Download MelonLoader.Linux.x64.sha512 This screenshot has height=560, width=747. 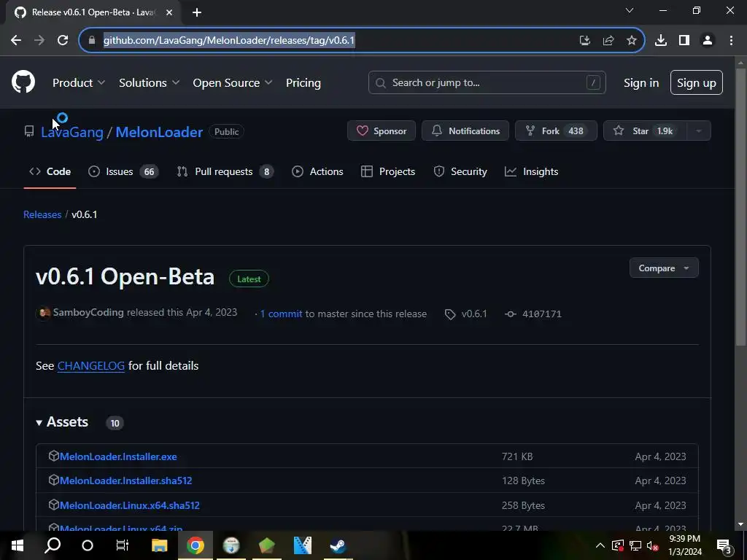pyautogui.click(x=130, y=505)
